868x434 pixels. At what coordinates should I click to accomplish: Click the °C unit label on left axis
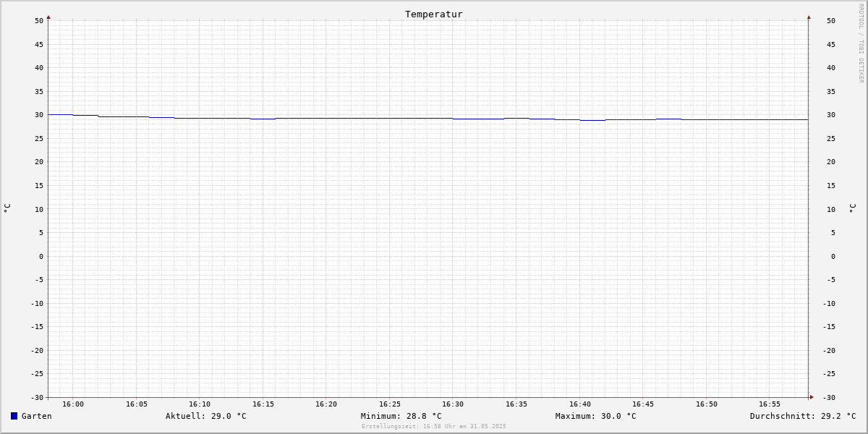pyautogui.click(x=7, y=208)
